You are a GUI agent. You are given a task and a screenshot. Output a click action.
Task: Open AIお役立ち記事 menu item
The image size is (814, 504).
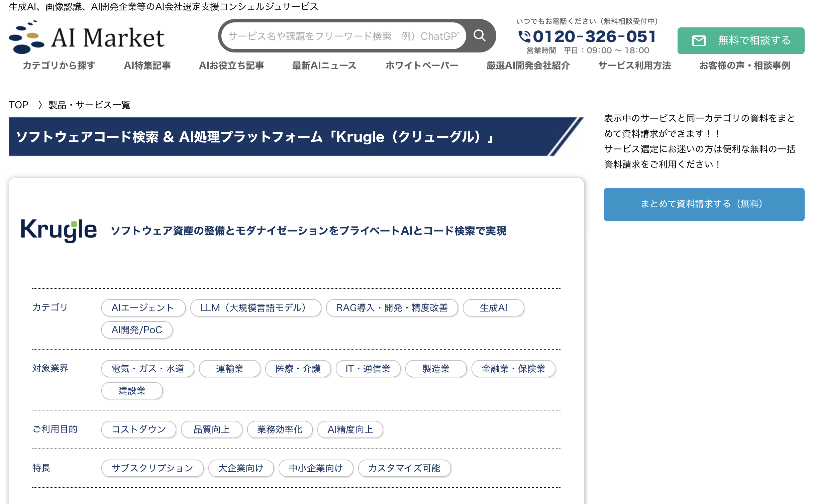[x=231, y=66]
